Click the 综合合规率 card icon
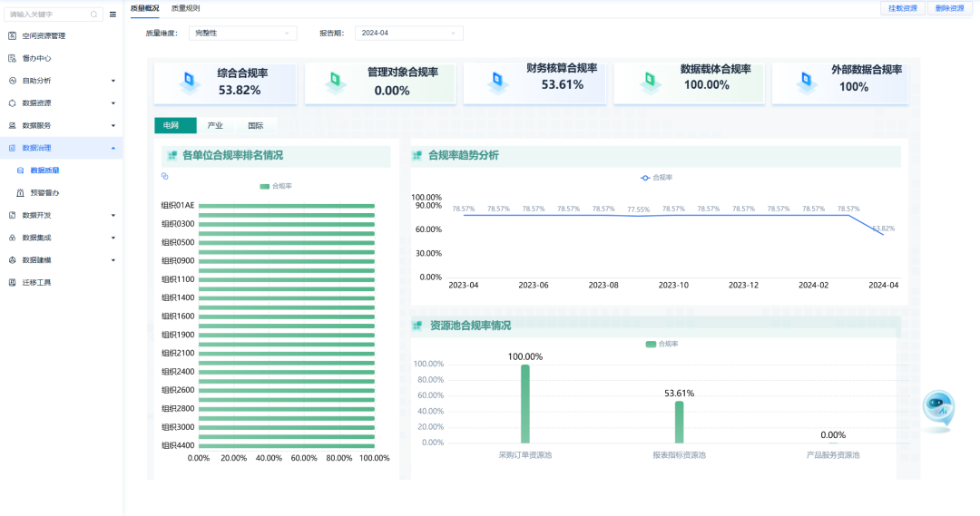 [x=189, y=82]
